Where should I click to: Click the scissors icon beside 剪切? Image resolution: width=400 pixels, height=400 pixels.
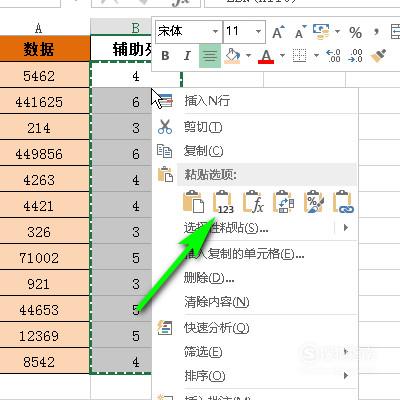coord(165,127)
